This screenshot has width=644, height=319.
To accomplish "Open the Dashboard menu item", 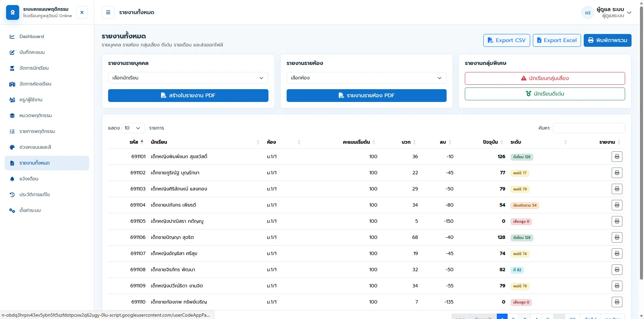I will tap(47, 36).
